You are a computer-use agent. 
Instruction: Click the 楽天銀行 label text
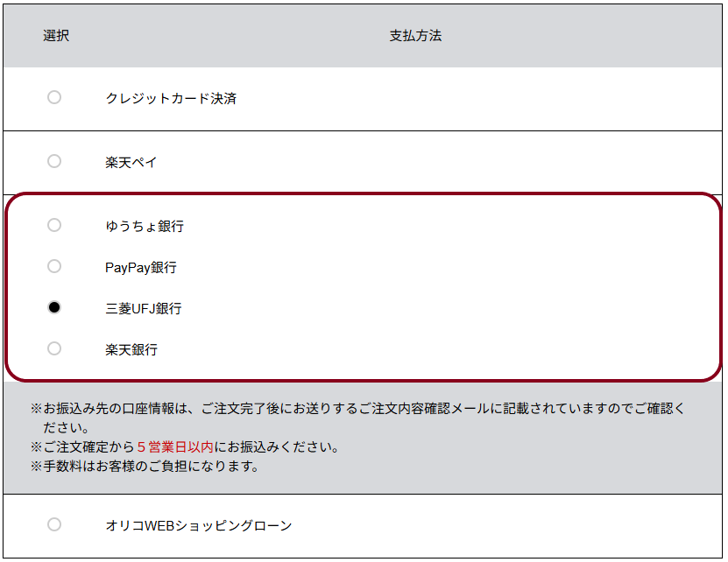pos(131,349)
